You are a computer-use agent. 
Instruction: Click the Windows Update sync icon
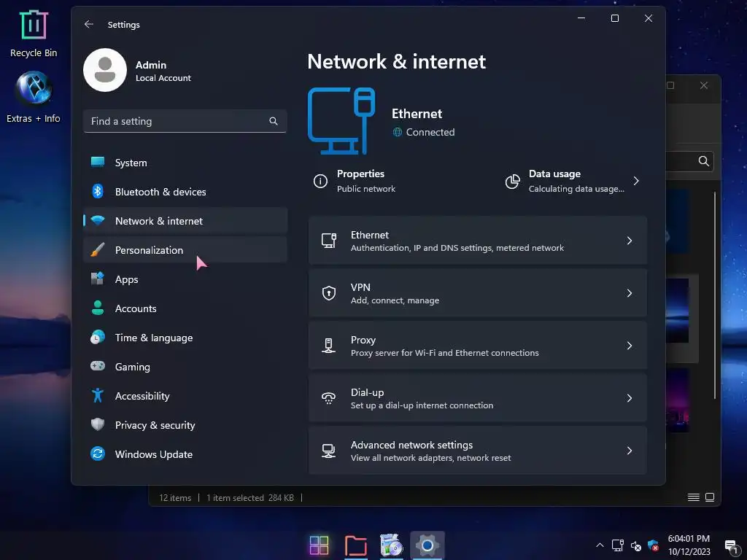click(x=98, y=454)
